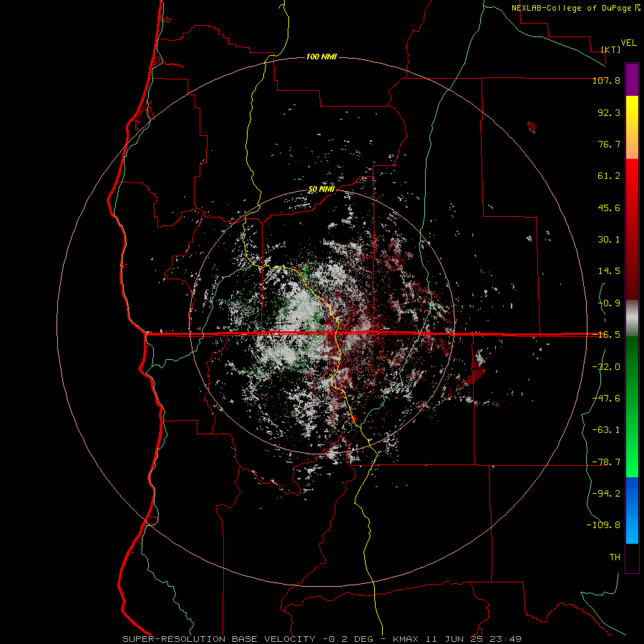Click the 107.8 velocity legend value
Screen dimensions: 644x644
(606, 81)
